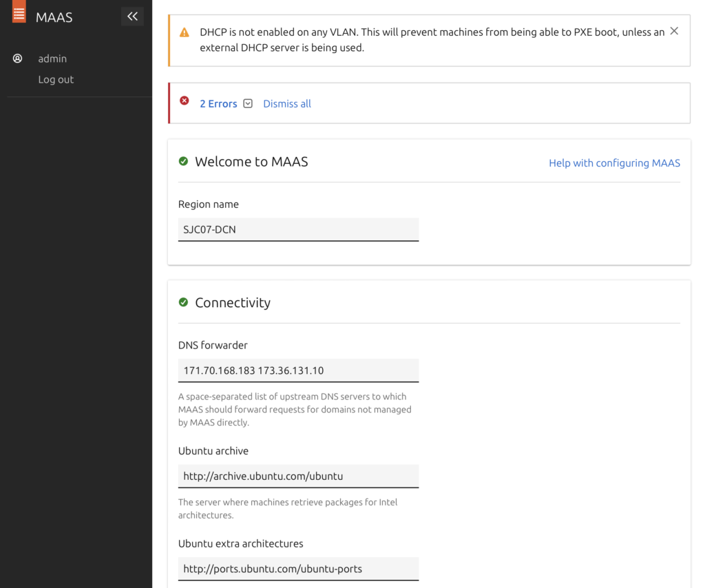Viewport: 705px width, 588px height.
Task: Click the MAAS title text
Action: [54, 17]
